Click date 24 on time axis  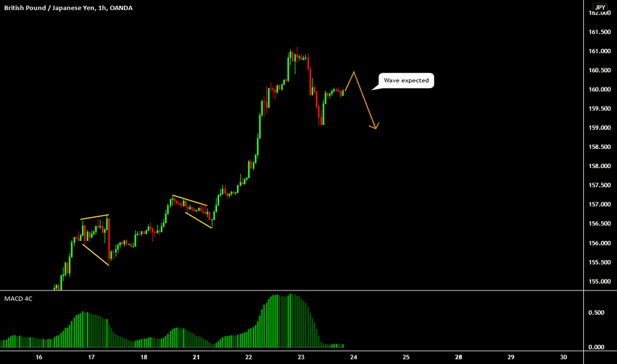(x=354, y=357)
